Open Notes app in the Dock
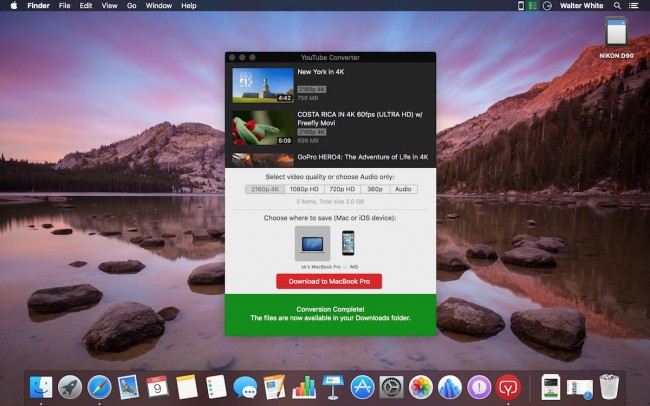Viewport: 650px width, 406px height. pos(187,387)
